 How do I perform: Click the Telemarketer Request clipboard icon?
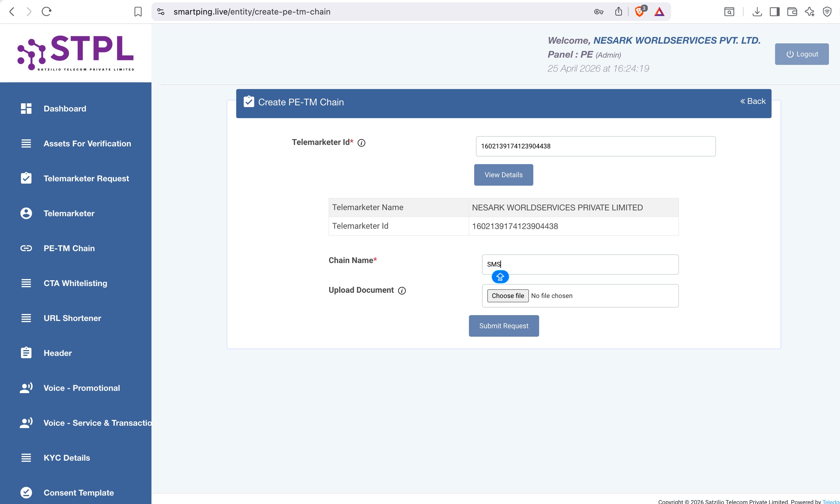[26, 178]
